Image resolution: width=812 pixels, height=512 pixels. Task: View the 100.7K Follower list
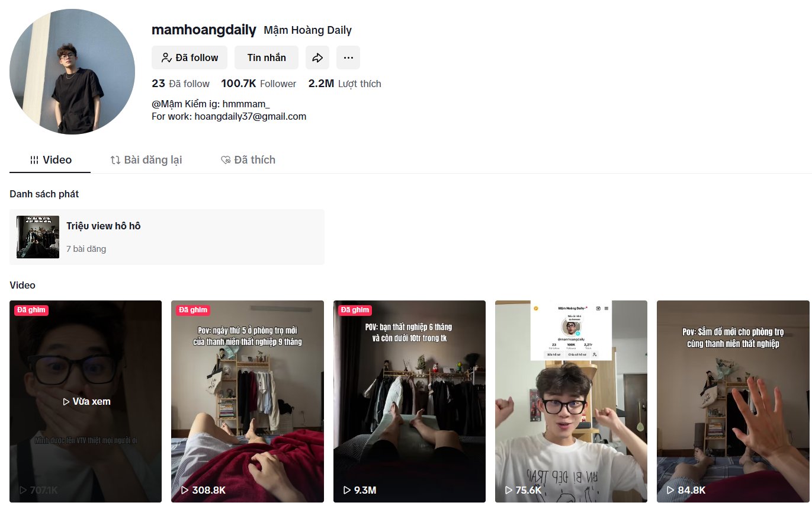point(259,84)
